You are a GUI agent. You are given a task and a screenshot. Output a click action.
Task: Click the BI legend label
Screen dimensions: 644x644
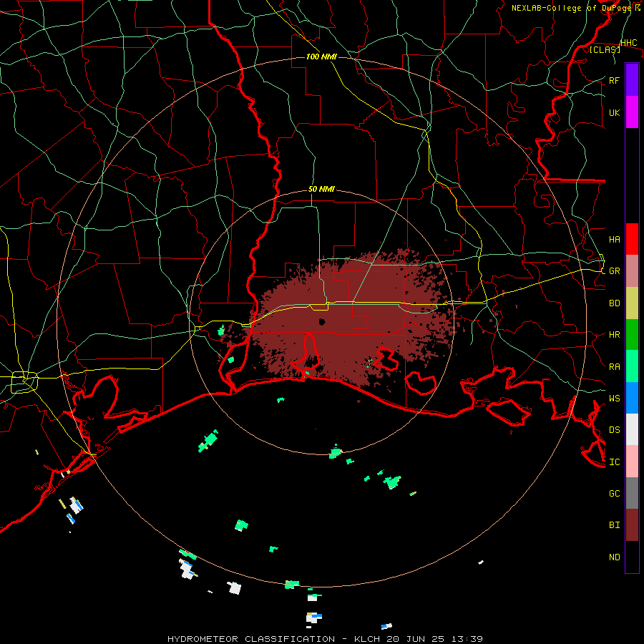[614, 525]
